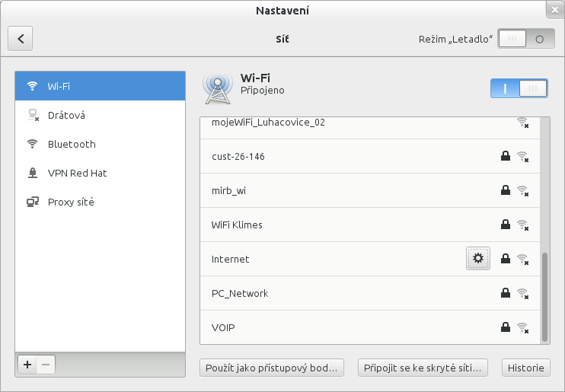Open the Historie button

tap(525, 368)
